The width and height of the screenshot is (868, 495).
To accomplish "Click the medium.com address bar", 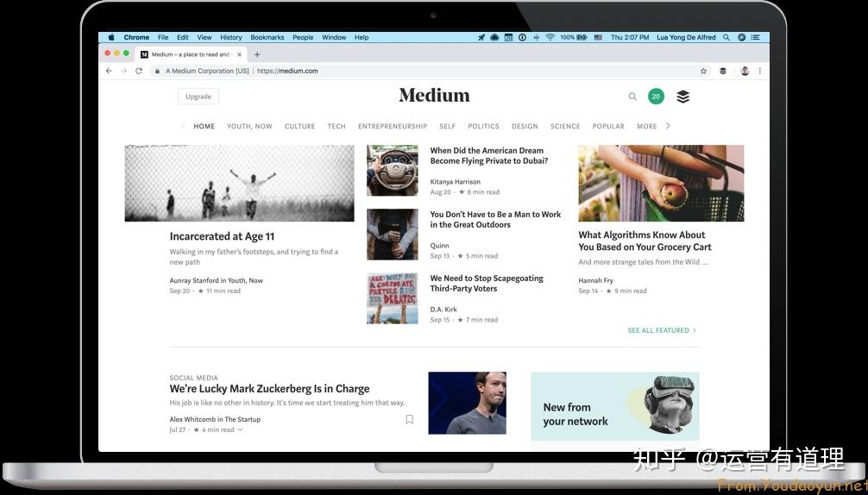I will point(424,71).
